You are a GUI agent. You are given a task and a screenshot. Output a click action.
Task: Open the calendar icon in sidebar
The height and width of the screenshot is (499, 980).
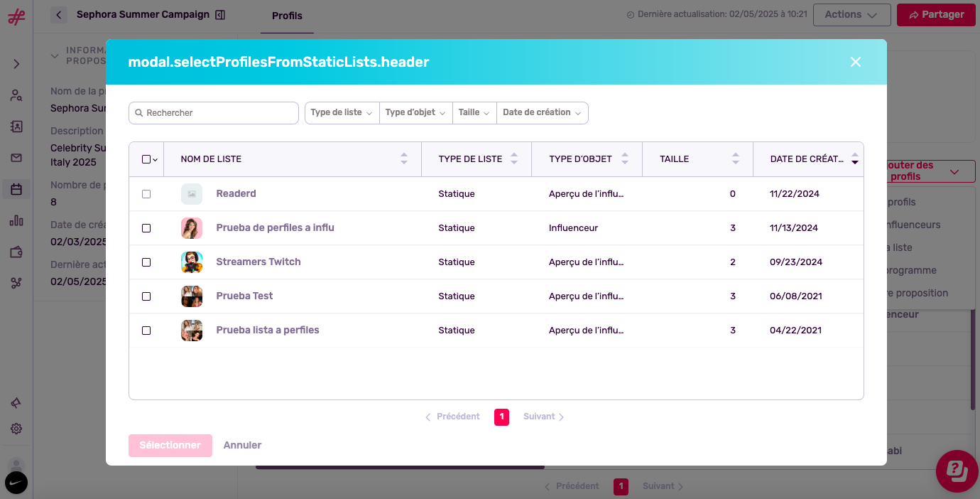(16, 189)
